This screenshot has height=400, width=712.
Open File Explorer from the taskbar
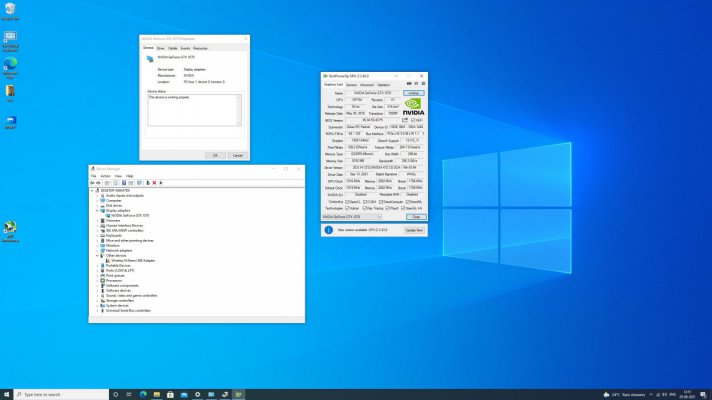157,395
